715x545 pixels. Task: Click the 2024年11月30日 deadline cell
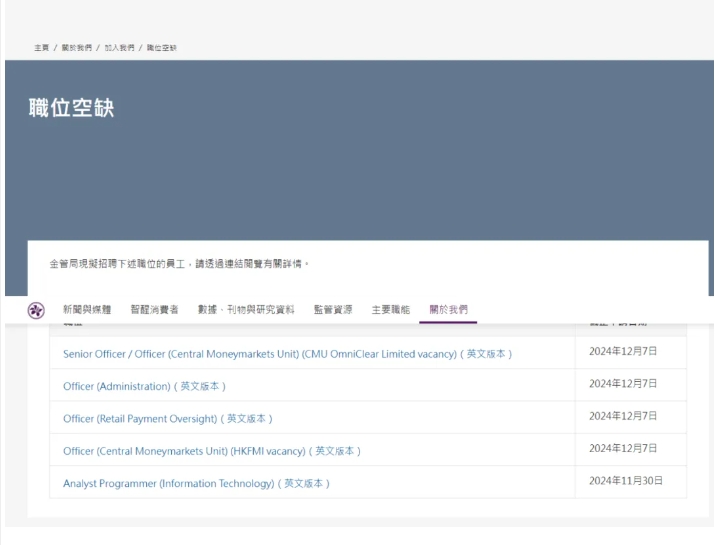click(x=626, y=481)
